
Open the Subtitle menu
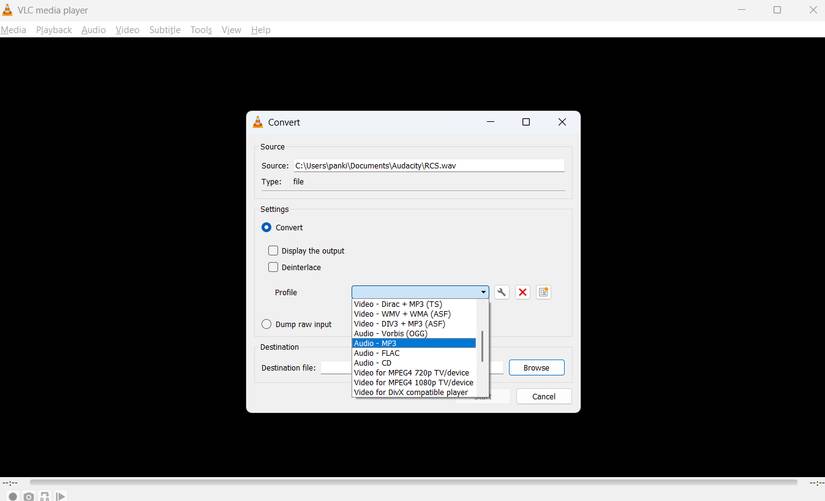165,30
